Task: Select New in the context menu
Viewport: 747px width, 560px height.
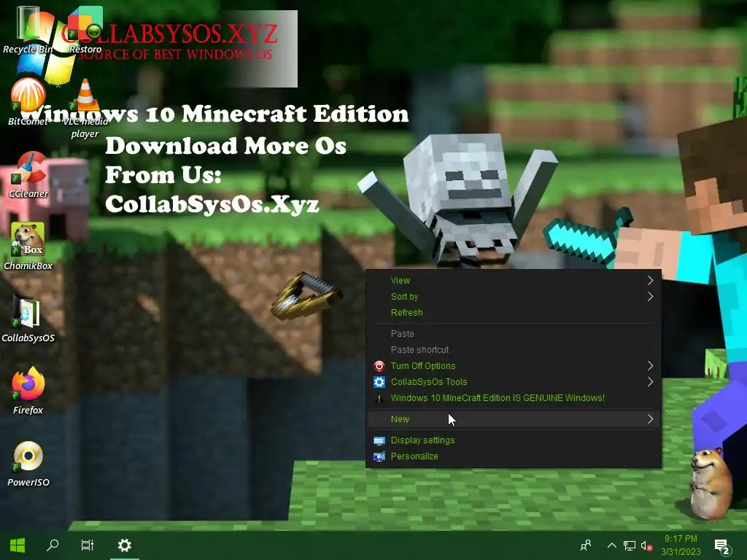Action: [514, 419]
